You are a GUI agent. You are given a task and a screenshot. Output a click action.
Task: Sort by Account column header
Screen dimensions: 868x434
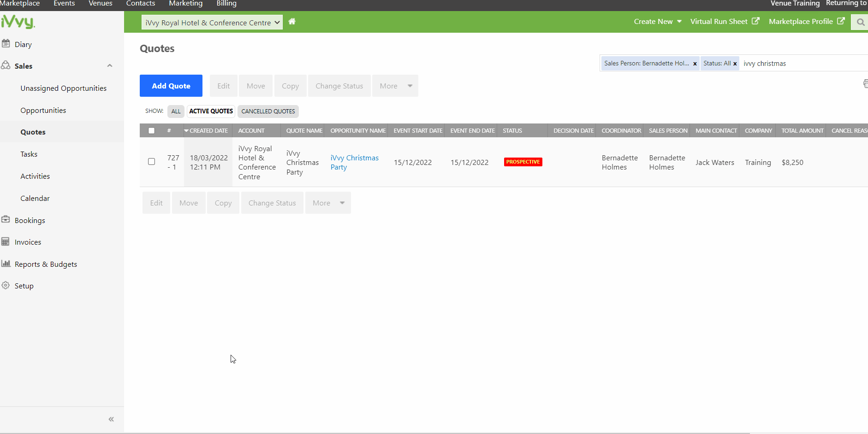251,130
